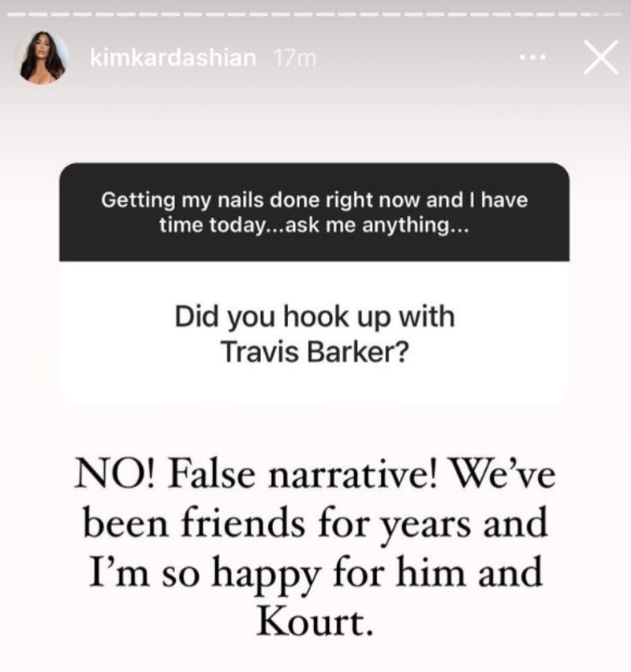Click the blank area beneath the username header

[x=315, y=125]
